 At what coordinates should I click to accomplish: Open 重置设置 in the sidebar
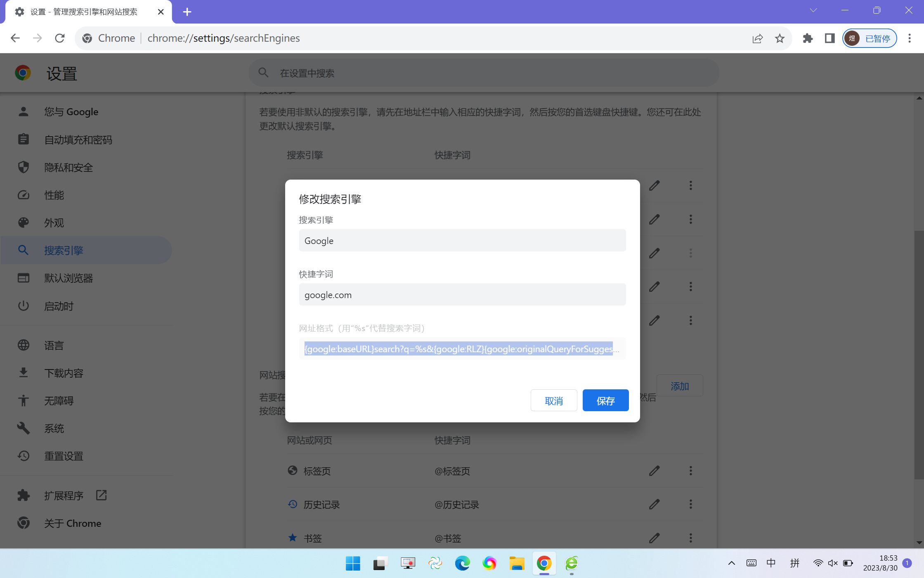pyautogui.click(x=86, y=456)
